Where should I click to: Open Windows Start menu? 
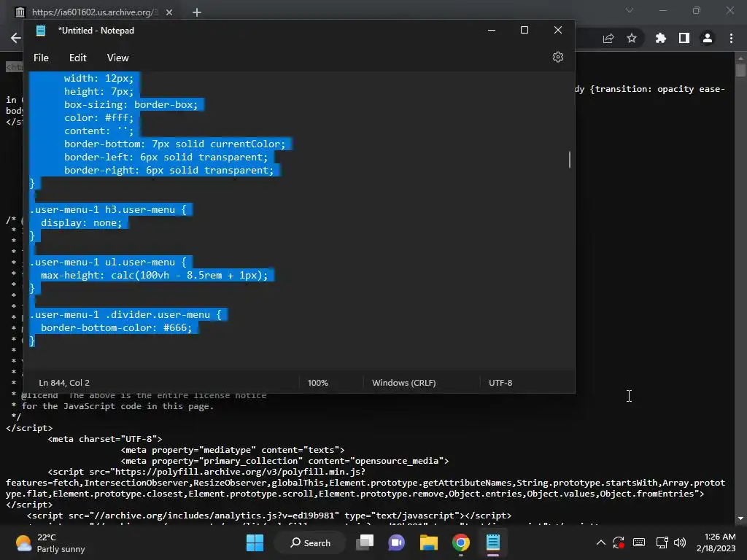coord(255,542)
